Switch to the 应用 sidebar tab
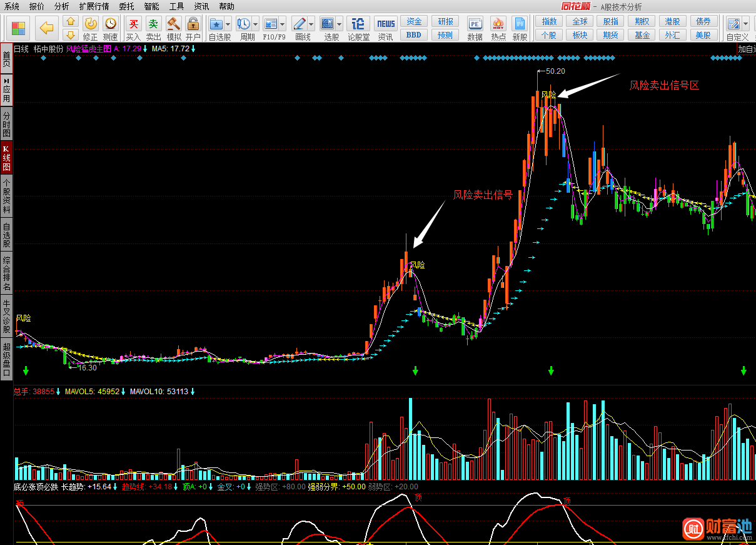 (x=6, y=90)
